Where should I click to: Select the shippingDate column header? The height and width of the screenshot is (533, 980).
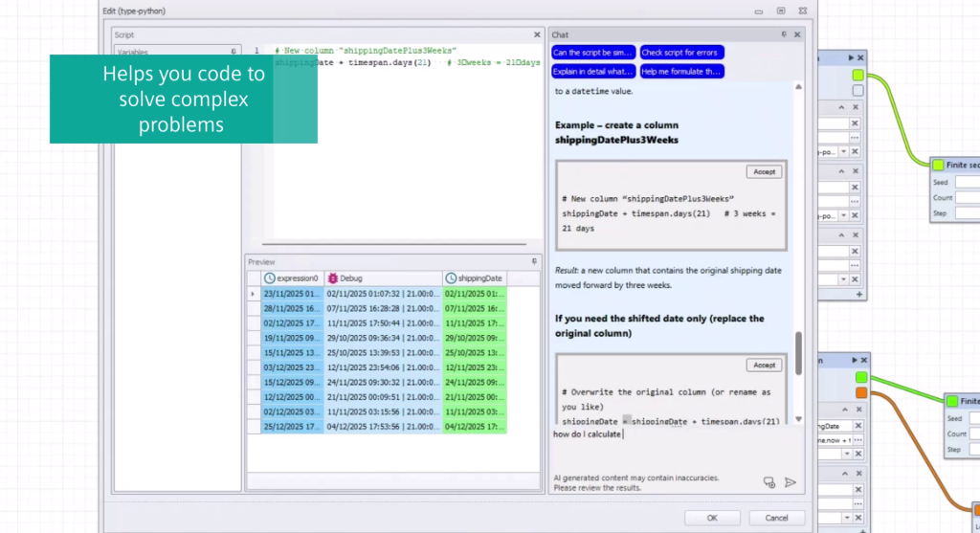pyautogui.click(x=475, y=278)
